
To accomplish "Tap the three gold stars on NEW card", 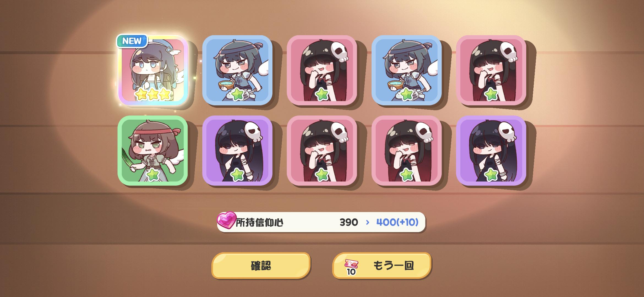I will click(x=153, y=94).
